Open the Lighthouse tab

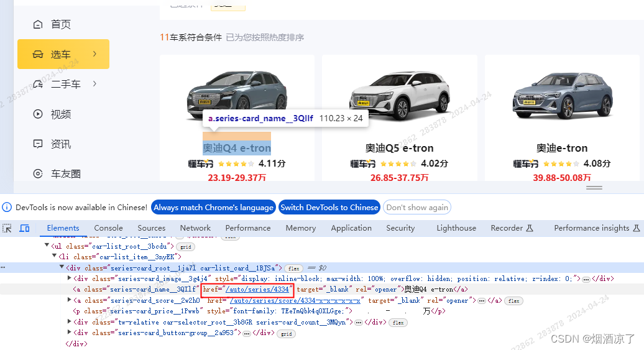(456, 228)
